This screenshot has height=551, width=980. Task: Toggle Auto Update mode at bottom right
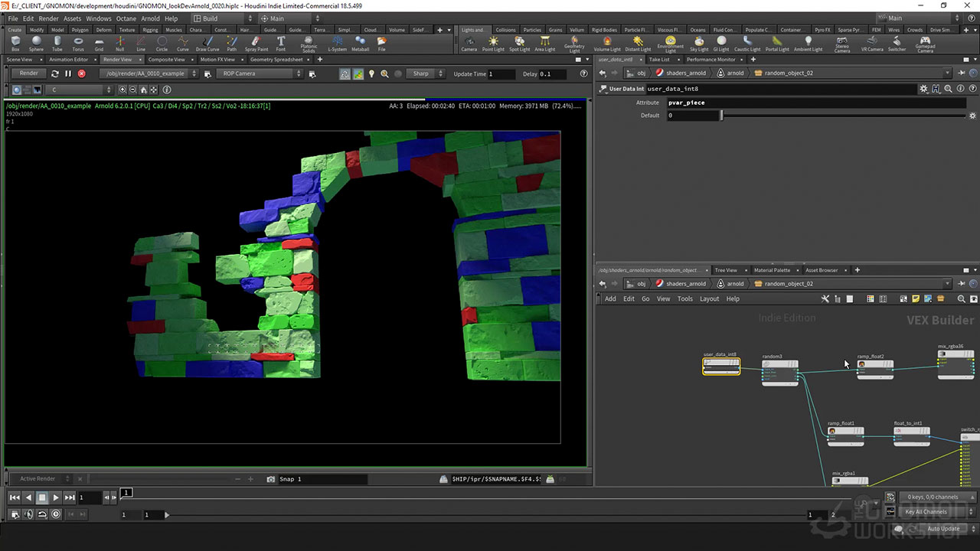[943, 528]
